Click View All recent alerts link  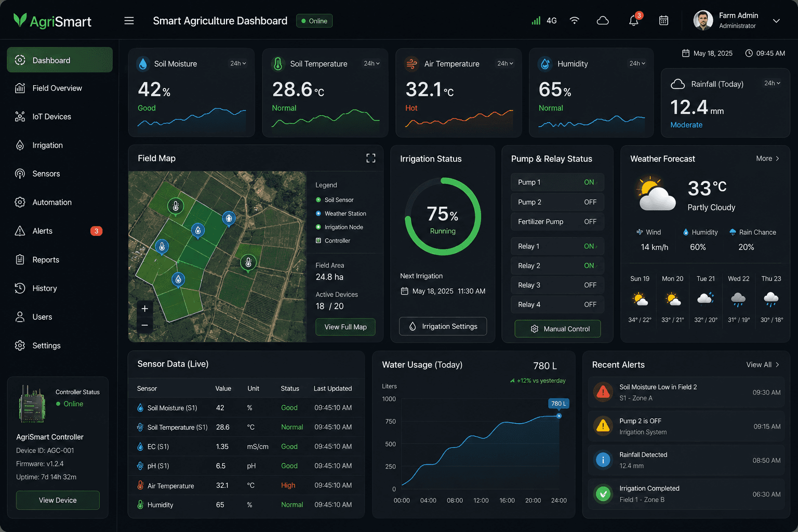click(763, 365)
